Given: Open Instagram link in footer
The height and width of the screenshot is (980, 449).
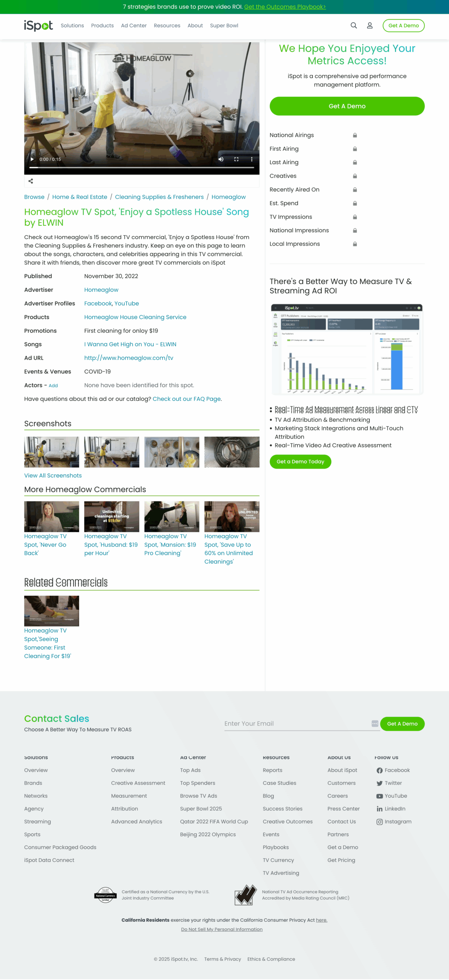Looking at the screenshot, I should coord(394,822).
